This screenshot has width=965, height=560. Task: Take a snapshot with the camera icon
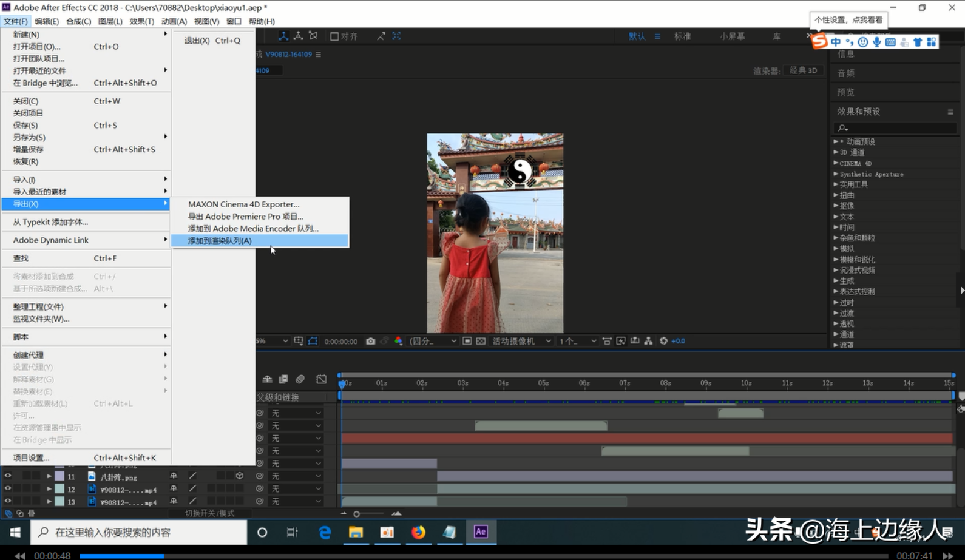click(x=370, y=341)
